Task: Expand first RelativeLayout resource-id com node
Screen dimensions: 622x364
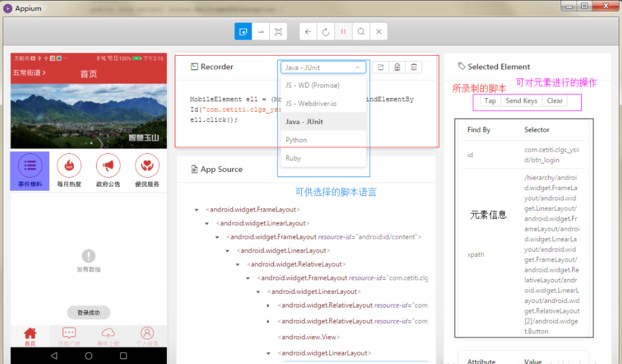Action: (x=269, y=306)
